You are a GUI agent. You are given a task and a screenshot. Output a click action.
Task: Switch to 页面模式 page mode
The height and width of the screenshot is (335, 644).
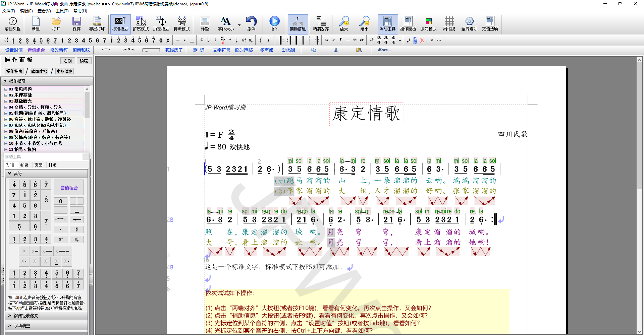161,24
